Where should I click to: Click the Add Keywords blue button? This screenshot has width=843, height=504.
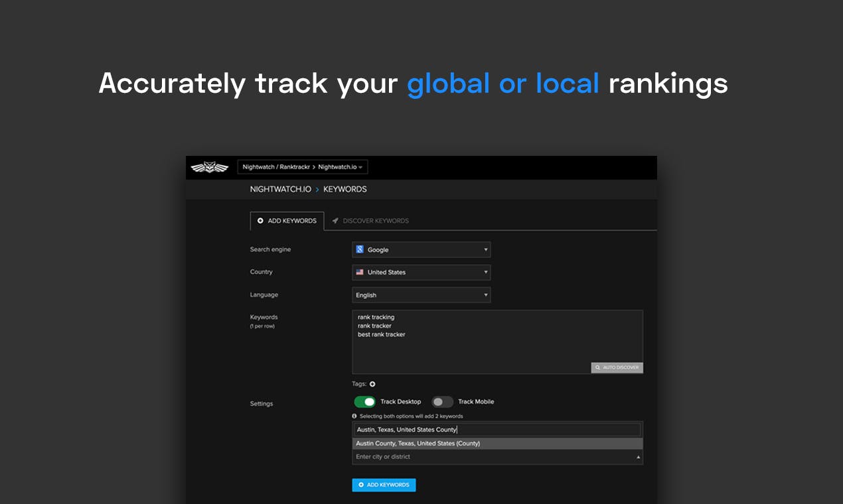point(384,485)
